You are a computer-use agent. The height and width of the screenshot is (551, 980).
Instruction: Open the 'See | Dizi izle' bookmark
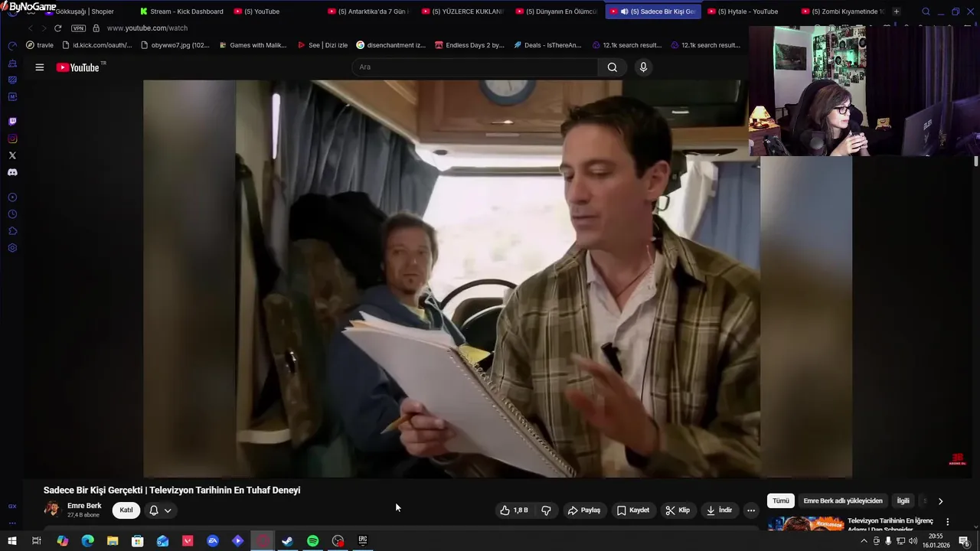pyautogui.click(x=322, y=45)
